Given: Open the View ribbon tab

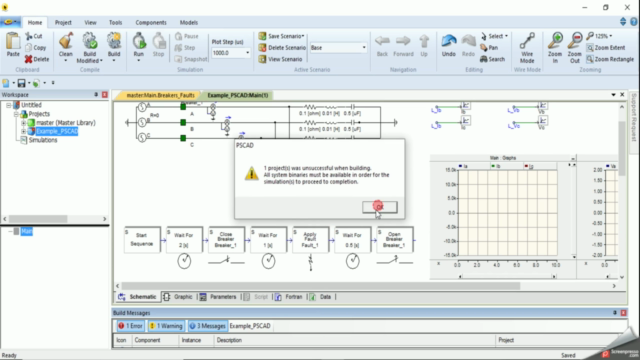Looking at the screenshot, I should pyautogui.click(x=90, y=22).
